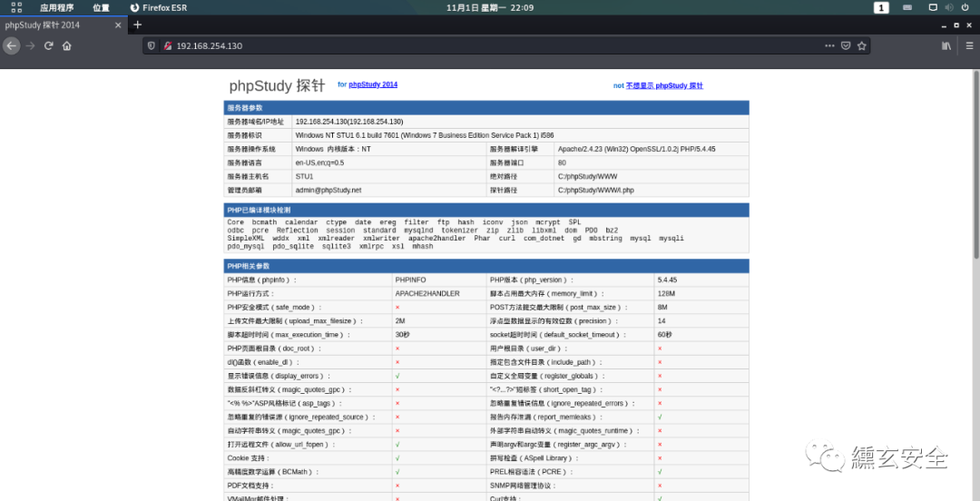The width and height of the screenshot is (980, 501).
Task: Click the admin@phpStudy.net email value
Action: tap(328, 190)
